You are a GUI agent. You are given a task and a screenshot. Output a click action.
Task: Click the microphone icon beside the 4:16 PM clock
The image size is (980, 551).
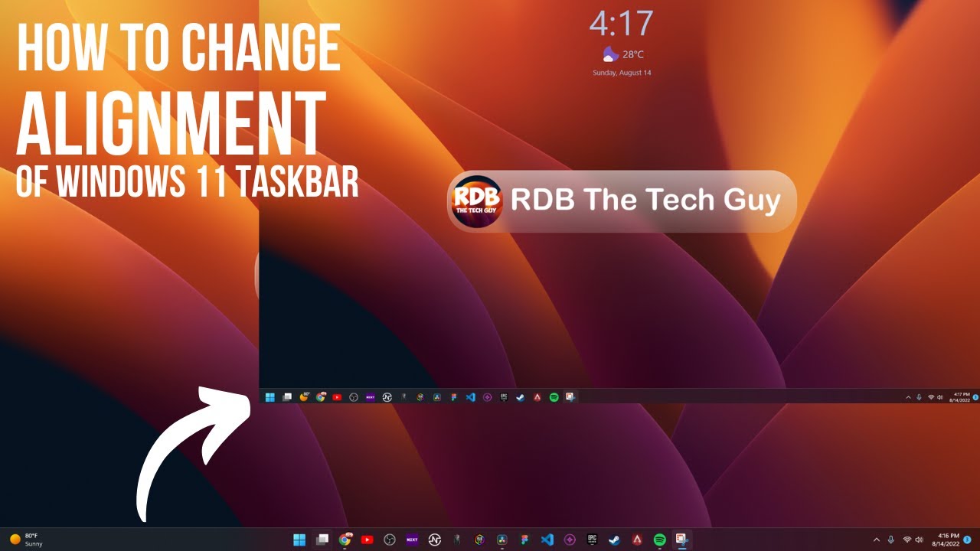pos(891,540)
